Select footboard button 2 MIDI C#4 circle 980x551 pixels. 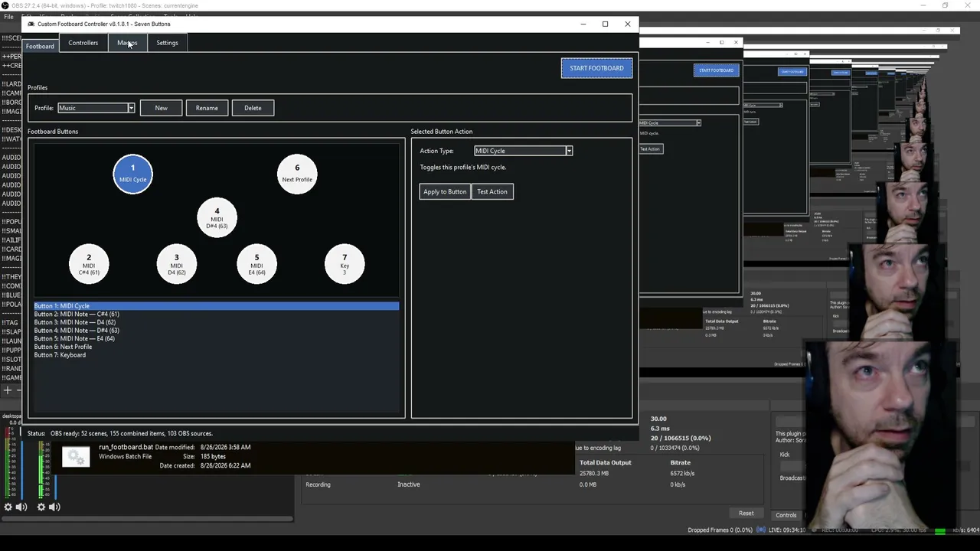(89, 264)
